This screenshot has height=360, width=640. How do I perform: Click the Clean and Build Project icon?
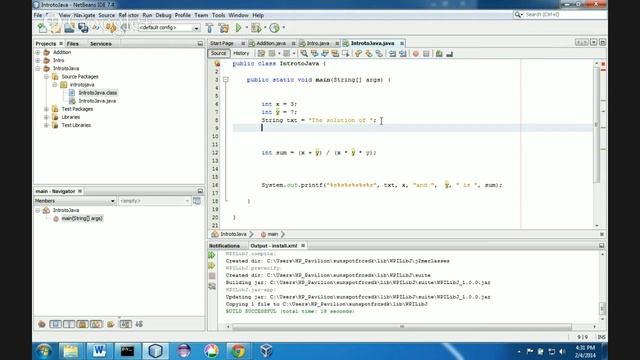click(224, 28)
